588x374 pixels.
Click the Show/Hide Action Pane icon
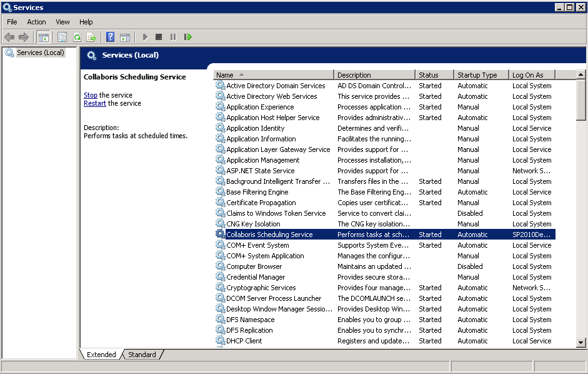click(x=125, y=38)
